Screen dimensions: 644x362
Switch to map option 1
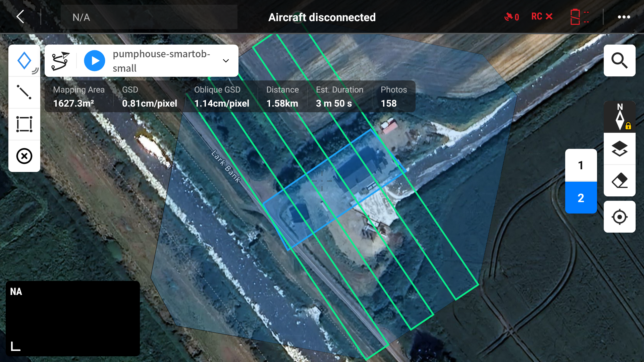click(x=581, y=165)
